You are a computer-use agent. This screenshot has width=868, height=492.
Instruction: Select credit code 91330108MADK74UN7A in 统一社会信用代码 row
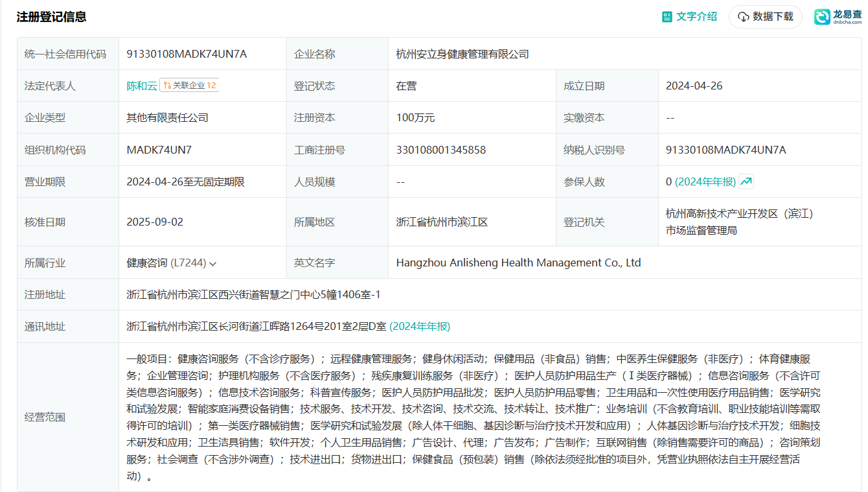click(x=187, y=54)
